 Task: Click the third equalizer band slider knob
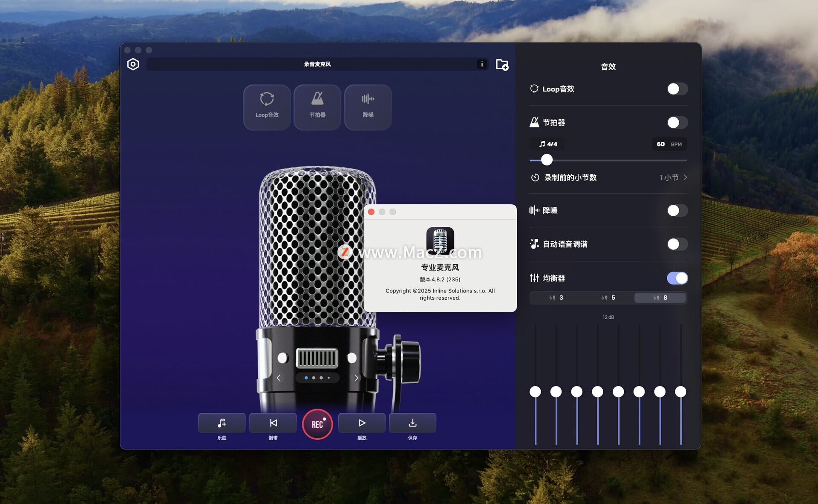(x=577, y=392)
